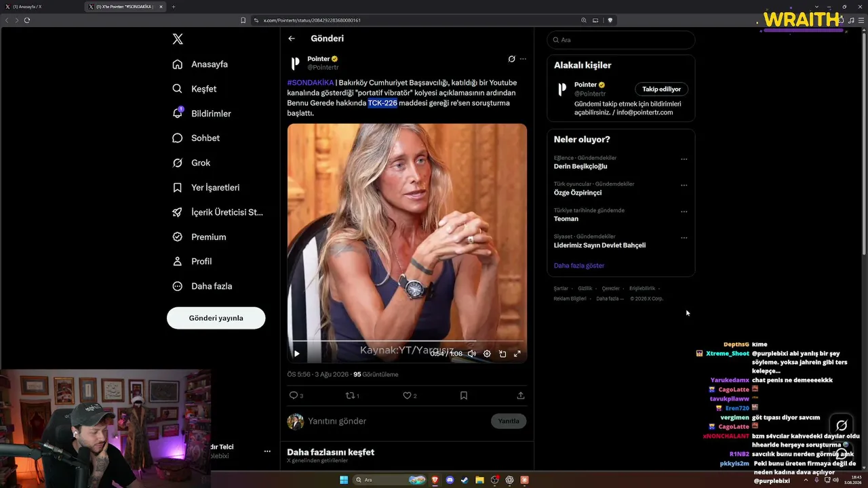Bookmark this page in the browser toolbar
Image resolution: width=868 pixels, height=488 pixels.
click(243, 20)
